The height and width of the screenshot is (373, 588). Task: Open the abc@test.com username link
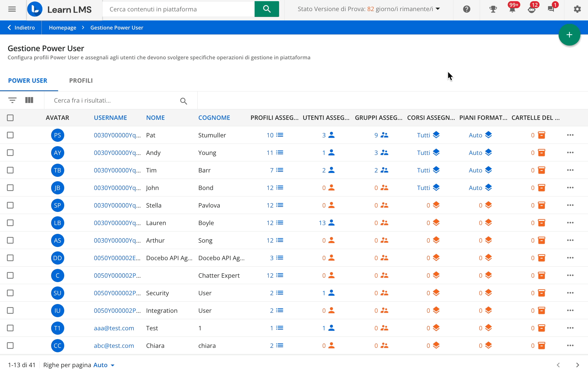114,346
